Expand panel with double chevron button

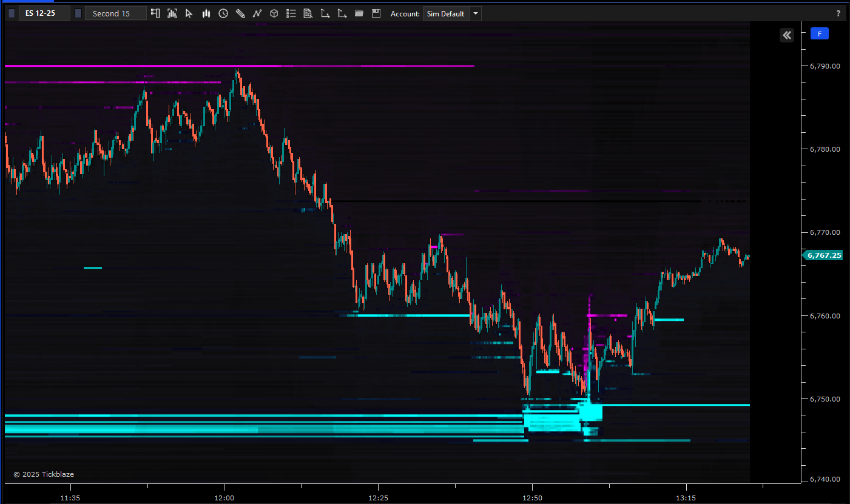click(x=787, y=35)
